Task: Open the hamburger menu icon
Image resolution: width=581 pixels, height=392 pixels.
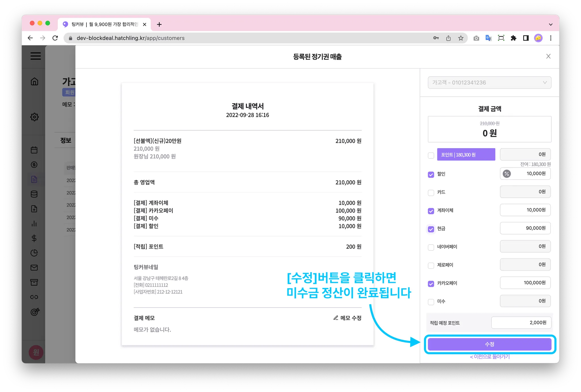Action: 35,56
